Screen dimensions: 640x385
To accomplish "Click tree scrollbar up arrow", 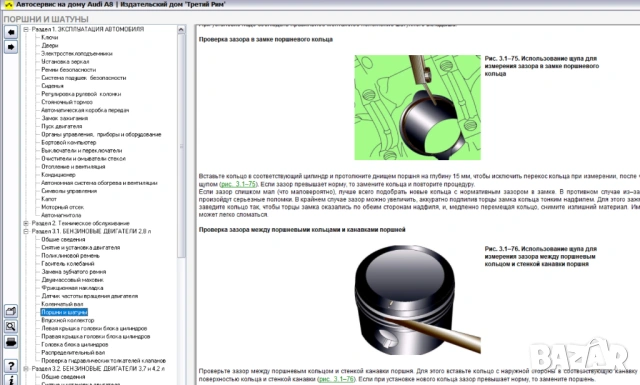I will (x=181, y=29).
